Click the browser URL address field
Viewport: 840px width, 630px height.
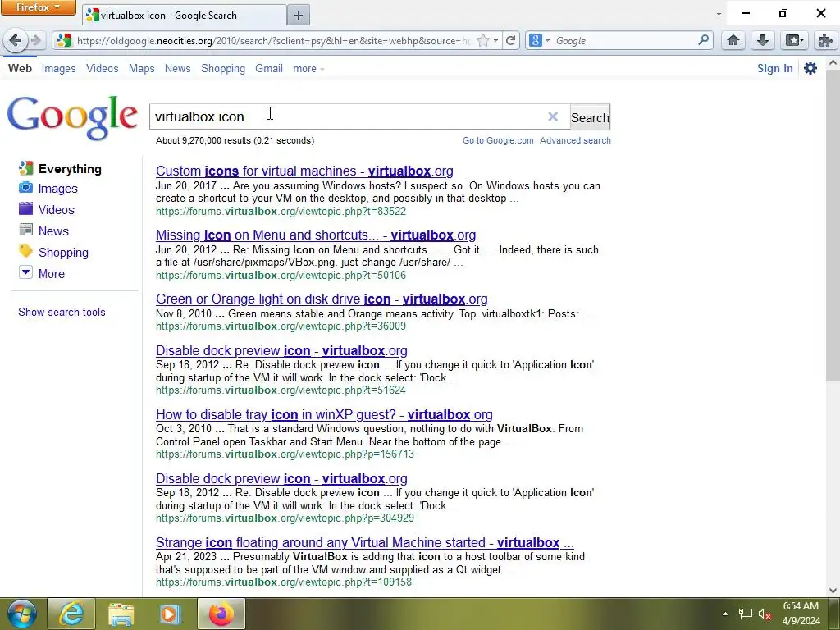coord(273,41)
